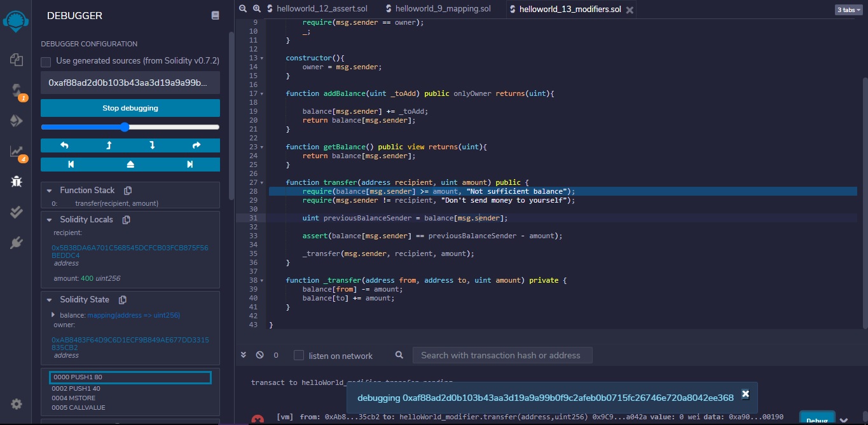868x425 pixels.
Task: Focus the terminal transaction search field
Action: [502, 355]
